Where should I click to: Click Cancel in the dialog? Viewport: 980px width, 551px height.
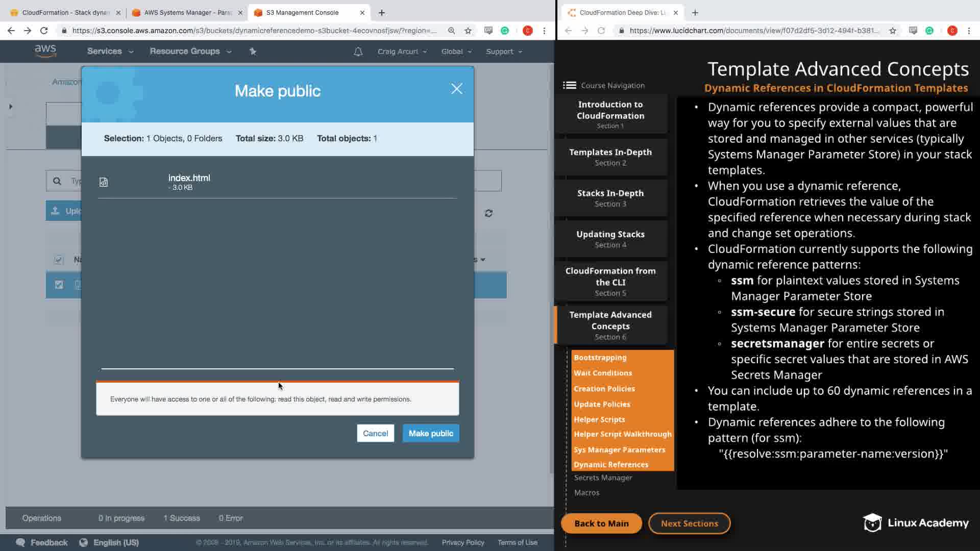[375, 433]
